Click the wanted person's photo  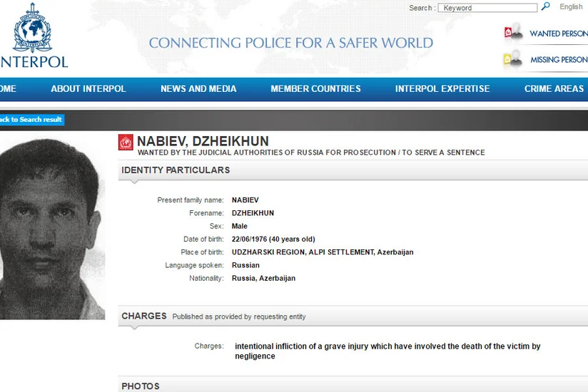(x=51, y=228)
